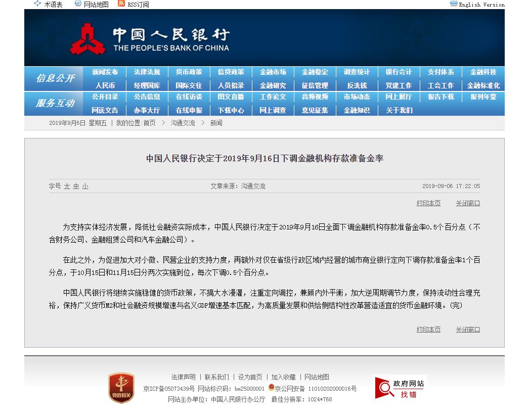Open the 政府网站找错 icon
Screen dimensions: 529x420
pyautogui.click(x=400, y=388)
